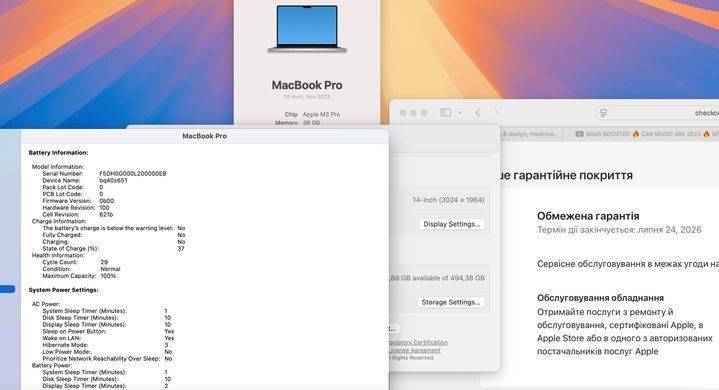Click the MacBook Pro title bar of System Information
Image resolution: width=719 pixels, height=390 pixels.
coord(205,136)
